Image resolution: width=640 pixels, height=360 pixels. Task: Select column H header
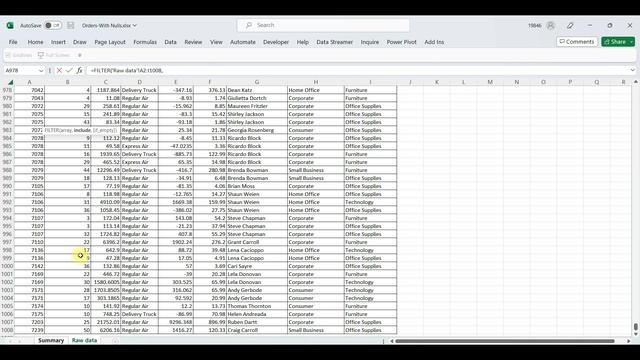point(316,82)
